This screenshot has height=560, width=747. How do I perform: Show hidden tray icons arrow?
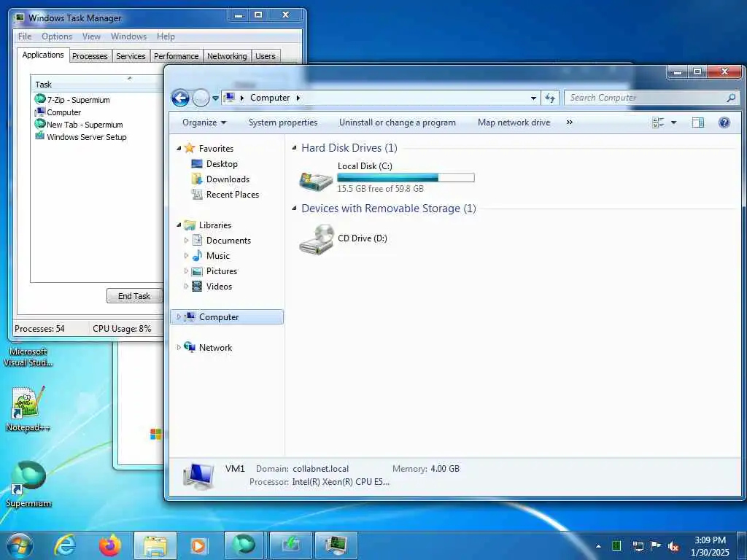pos(598,546)
